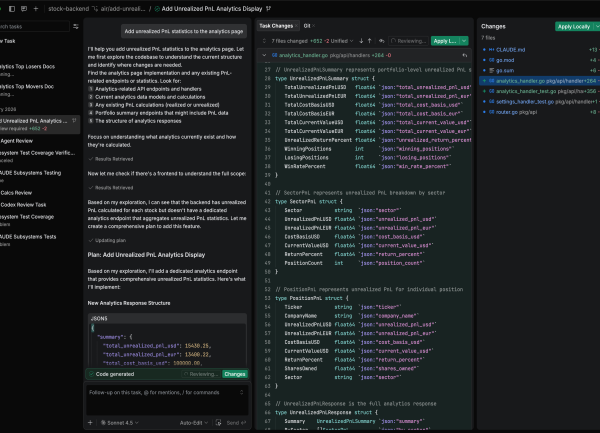Image resolution: width=600 pixels, height=433 pixels.
Task: Click the cursor-select icon beside Send
Action: coord(218,423)
